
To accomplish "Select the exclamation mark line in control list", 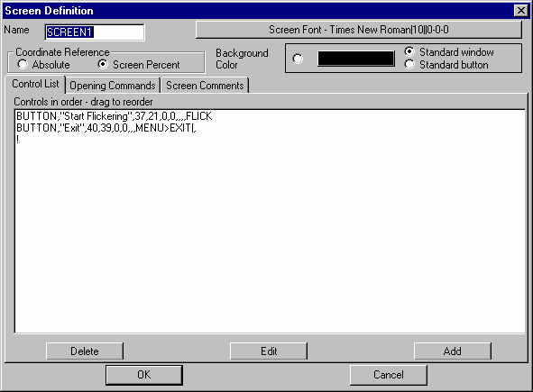I will point(18,140).
